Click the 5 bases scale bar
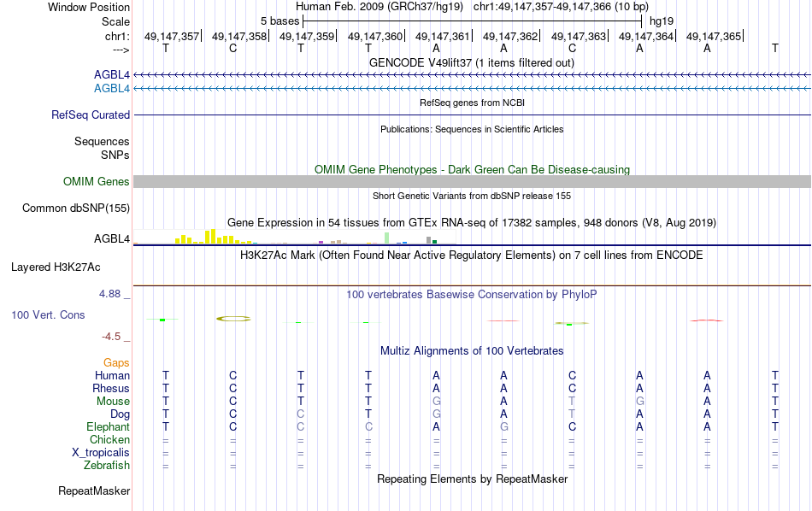 pos(473,21)
